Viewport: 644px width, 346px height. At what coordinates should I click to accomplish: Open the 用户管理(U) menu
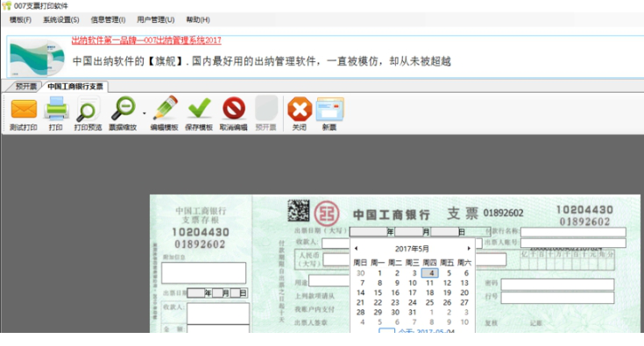tap(156, 19)
